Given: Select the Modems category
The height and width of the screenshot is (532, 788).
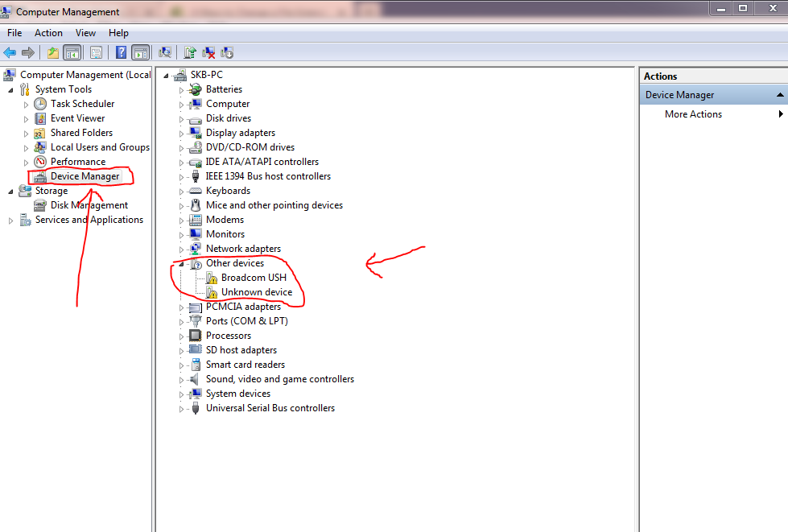Looking at the screenshot, I should pyautogui.click(x=225, y=220).
